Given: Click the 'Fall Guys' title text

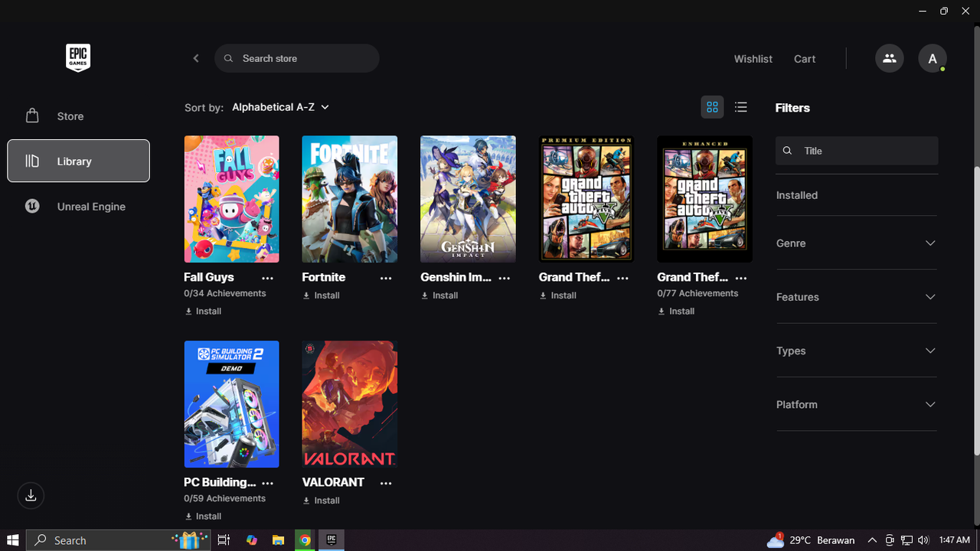Looking at the screenshot, I should pos(209,277).
